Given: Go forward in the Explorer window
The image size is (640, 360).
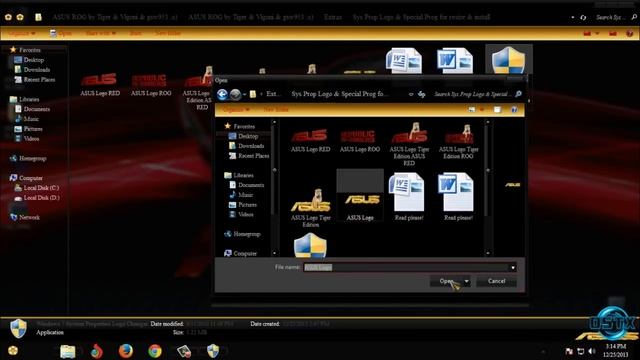Looking at the screenshot, I should click(x=20, y=17).
